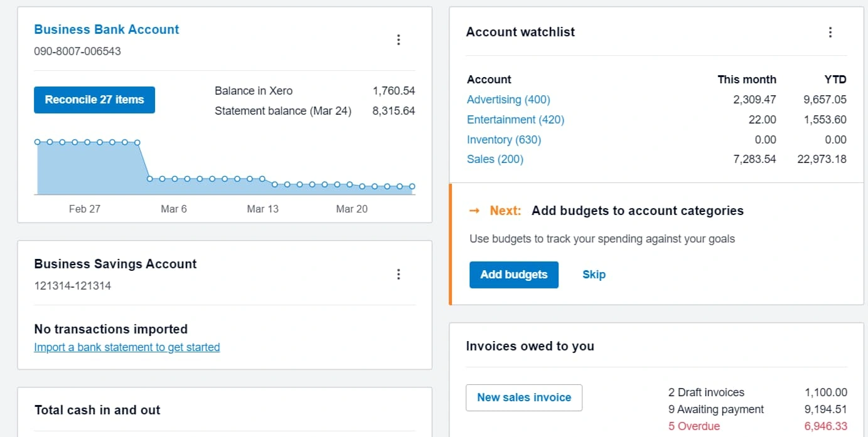Click the last data point on balance chart
The image size is (868, 437).
pos(412,186)
